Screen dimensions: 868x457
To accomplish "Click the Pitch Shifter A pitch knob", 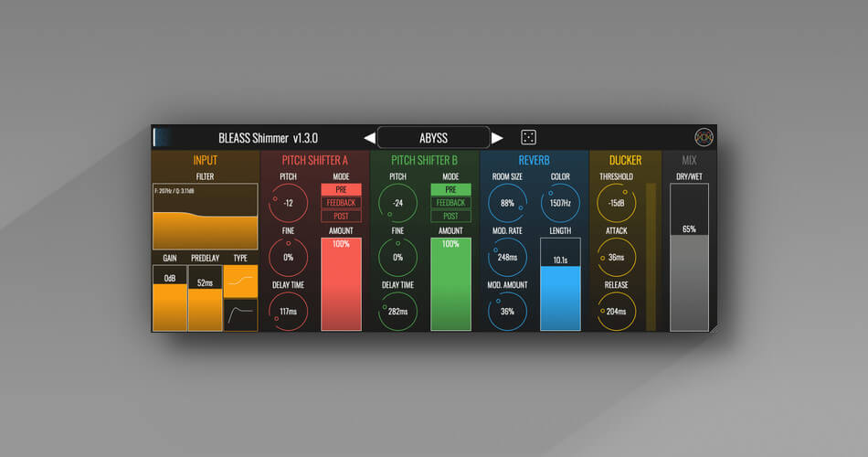I will click(287, 203).
